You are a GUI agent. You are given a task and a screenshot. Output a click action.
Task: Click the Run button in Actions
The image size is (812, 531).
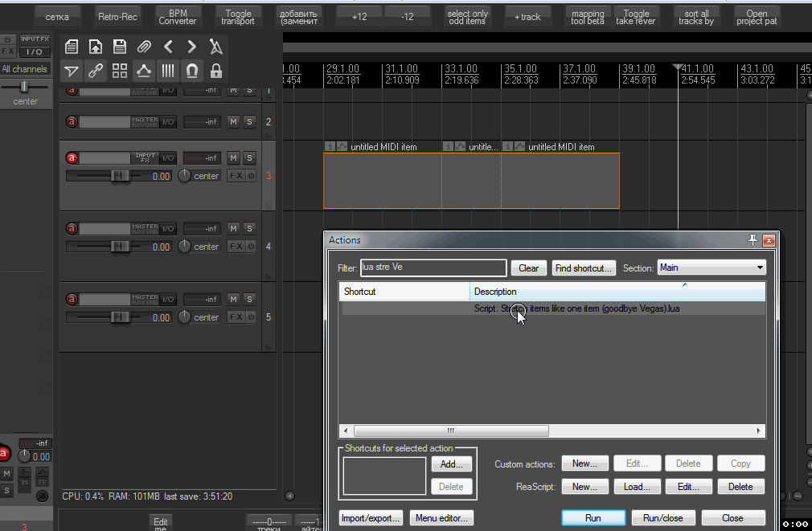point(593,517)
